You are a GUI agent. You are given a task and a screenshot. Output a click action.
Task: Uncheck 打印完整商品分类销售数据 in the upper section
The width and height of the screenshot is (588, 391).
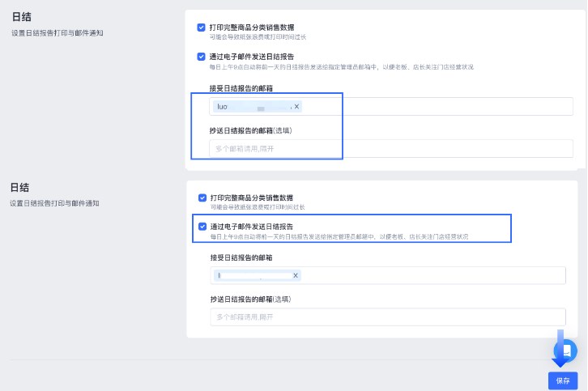click(202, 28)
